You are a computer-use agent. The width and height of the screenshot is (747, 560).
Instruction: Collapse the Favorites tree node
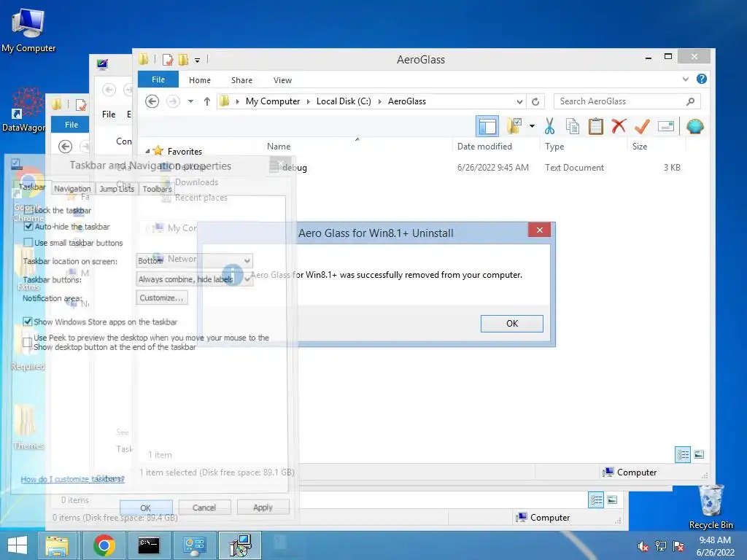147,152
